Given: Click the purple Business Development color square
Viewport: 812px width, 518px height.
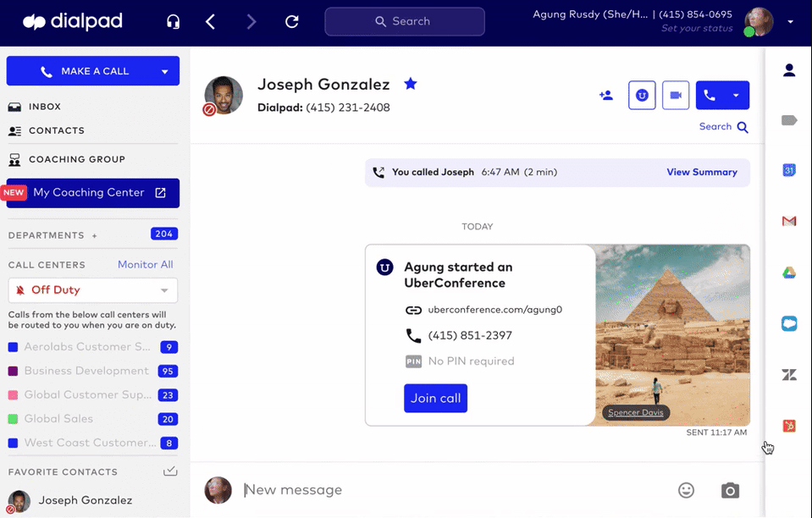Looking at the screenshot, I should 13,371.
